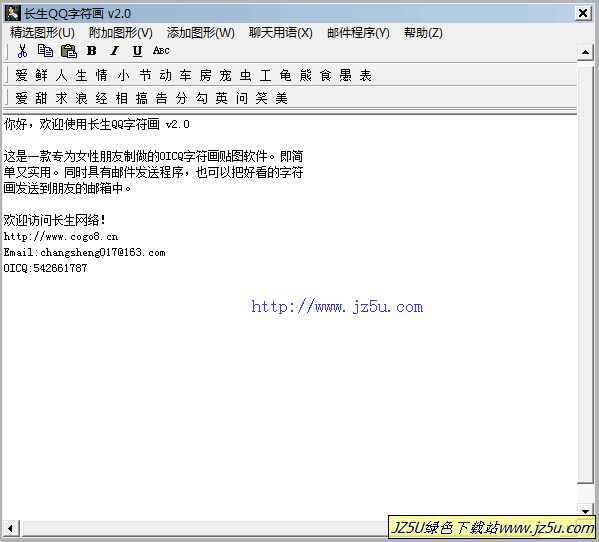Select the 笑 phrase button
The width and height of the screenshot is (599, 542).
[x=261, y=98]
